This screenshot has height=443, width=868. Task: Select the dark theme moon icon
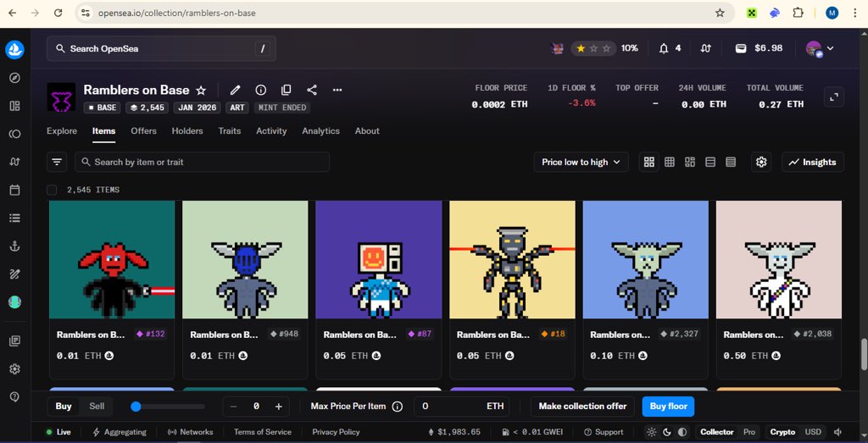667,432
